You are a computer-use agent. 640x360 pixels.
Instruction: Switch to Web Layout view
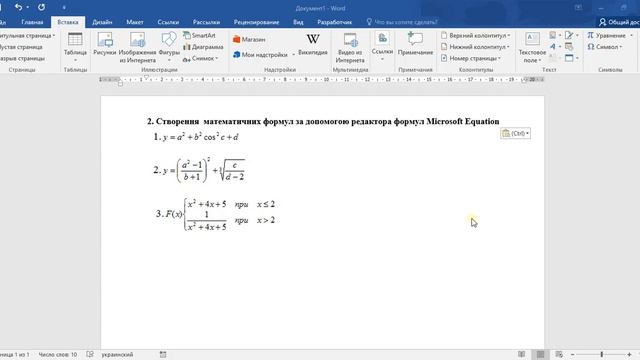pos(559,354)
